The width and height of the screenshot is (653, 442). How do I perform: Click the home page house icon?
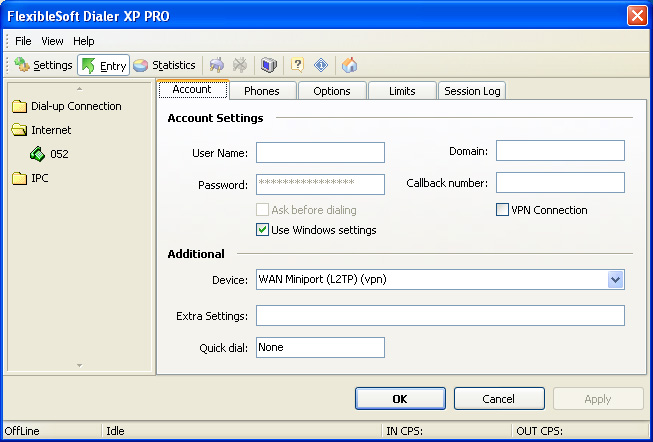[x=350, y=65]
